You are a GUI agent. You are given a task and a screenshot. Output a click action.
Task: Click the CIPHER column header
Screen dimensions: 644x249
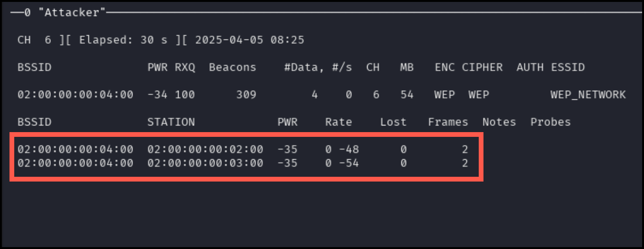(482, 67)
